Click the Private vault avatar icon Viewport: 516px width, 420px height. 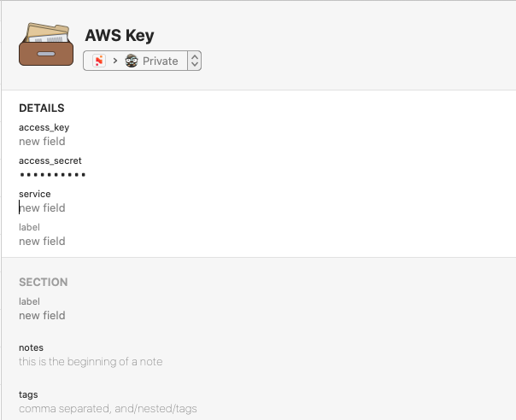point(132,61)
